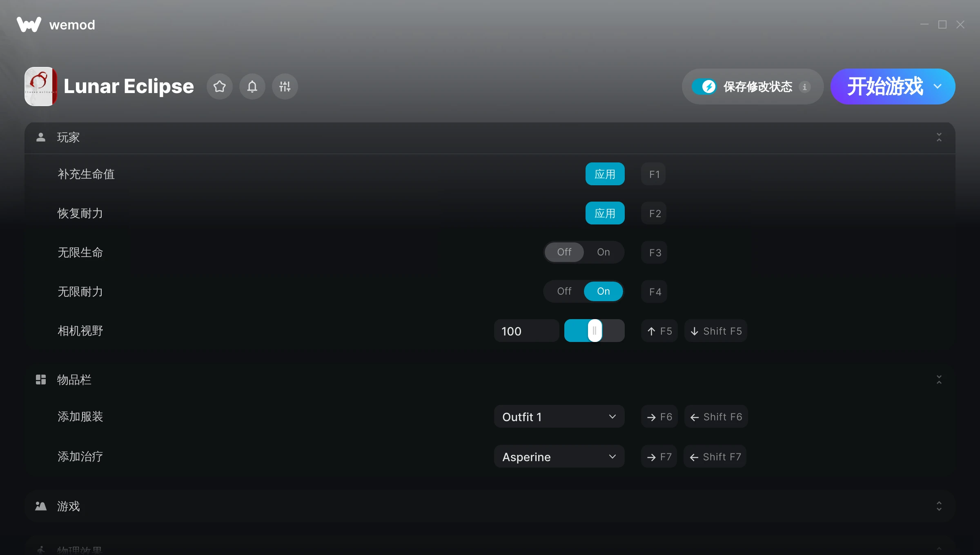The height and width of the screenshot is (555, 980).
Task: Open the Outfit 1 dropdown
Action: click(x=559, y=417)
